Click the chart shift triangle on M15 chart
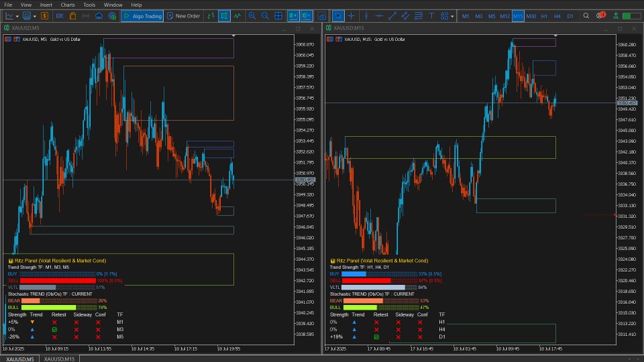Screen dimensions: 644x362 click(555, 36)
